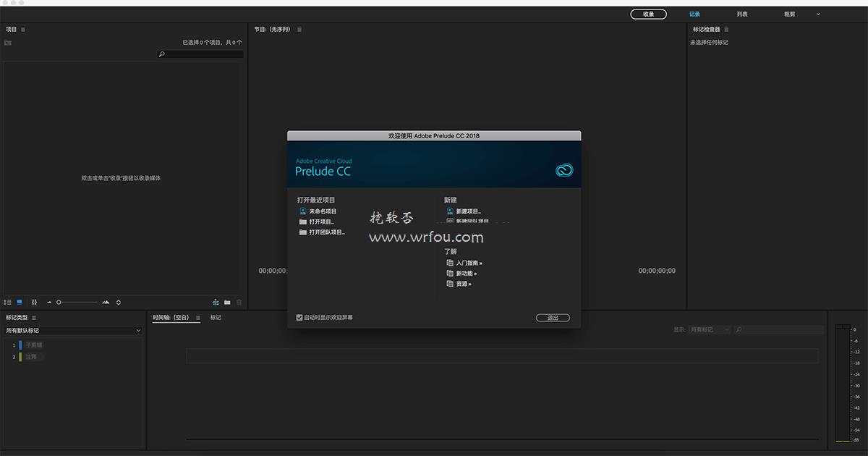Screen dimensions: 868x456
Task: Open the 入门指南 link
Action: [x=469, y=263]
